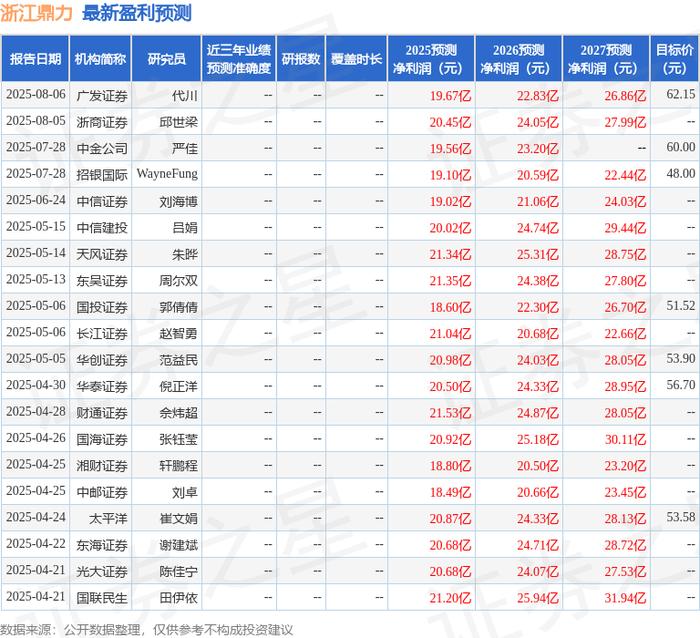Image resolution: width=700 pixels, height=638 pixels.
Task: Select 国海证券 institution cell
Action: (102, 439)
